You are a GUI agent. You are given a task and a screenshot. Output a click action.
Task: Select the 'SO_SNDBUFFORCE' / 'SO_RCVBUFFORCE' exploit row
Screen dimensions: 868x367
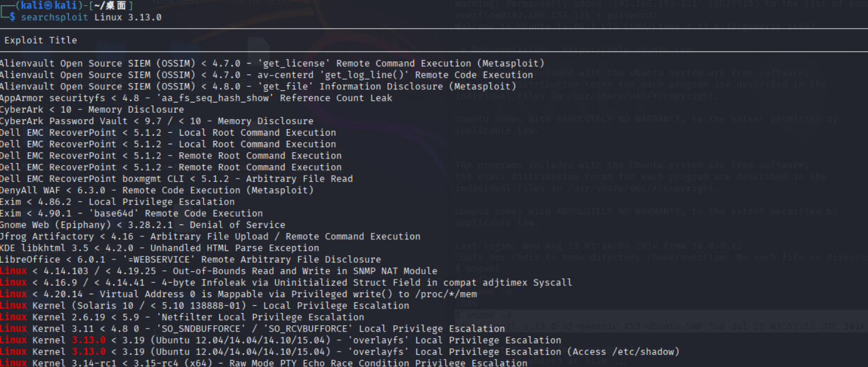(x=253, y=329)
